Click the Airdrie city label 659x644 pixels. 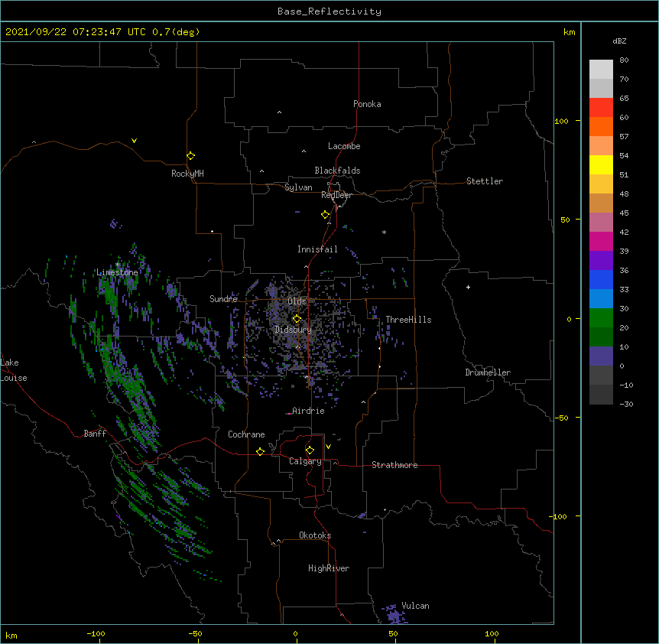[x=309, y=411]
